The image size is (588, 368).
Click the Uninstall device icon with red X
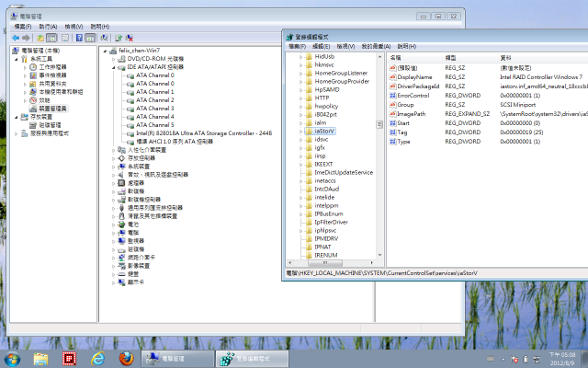(130, 38)
